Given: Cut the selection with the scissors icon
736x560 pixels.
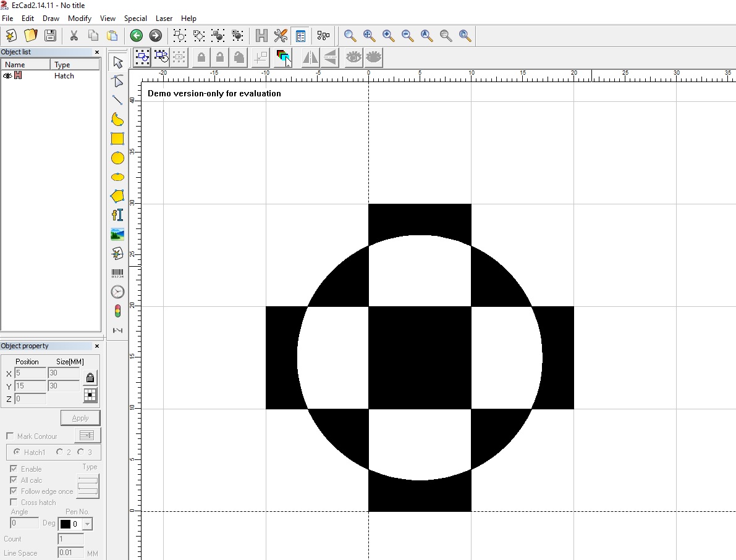Looking at the screenshot, I should point(74,36).
